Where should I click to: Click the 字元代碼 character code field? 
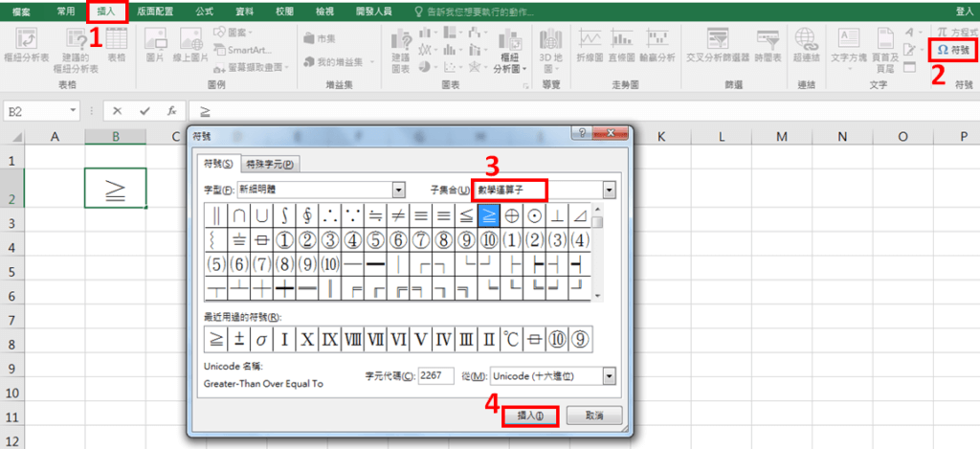click(x=435, y=376)
